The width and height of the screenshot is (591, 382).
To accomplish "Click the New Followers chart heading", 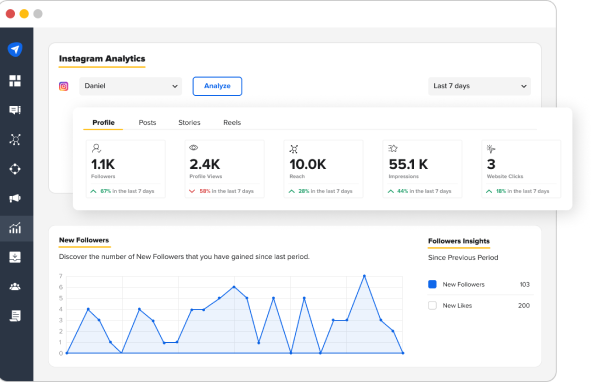I will coord(84,240).
